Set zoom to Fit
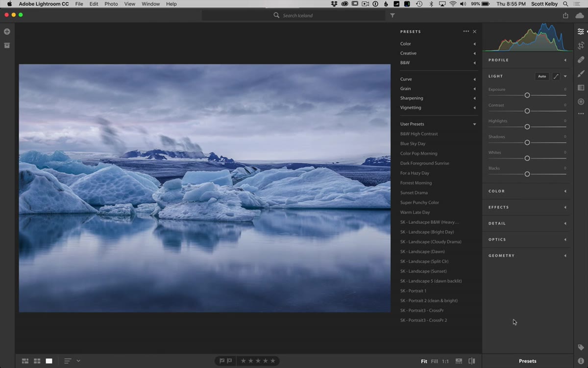The height and width of the screenshot is (368, 588). click(x=424, y=361)
